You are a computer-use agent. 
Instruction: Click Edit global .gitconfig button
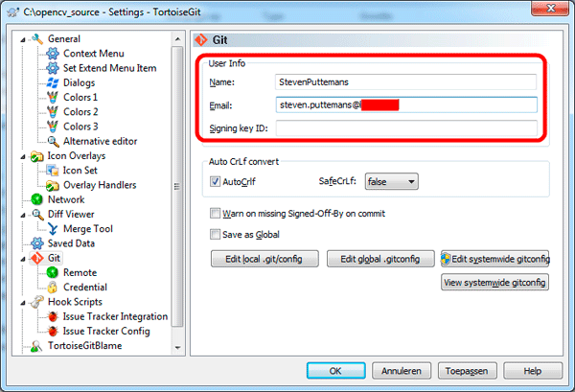(x=380, y=259)
